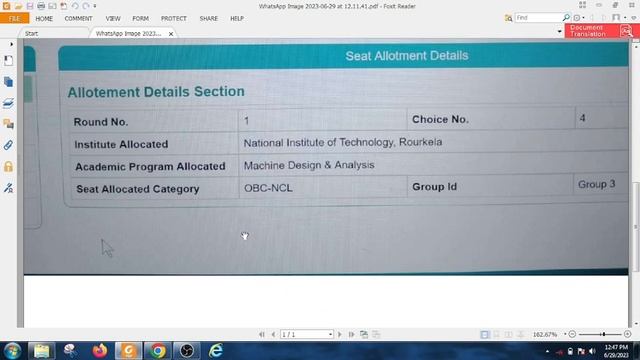640x360 pixels.
Task: Click the OBS Studio taskbar icon
Action: click(187, 351)
